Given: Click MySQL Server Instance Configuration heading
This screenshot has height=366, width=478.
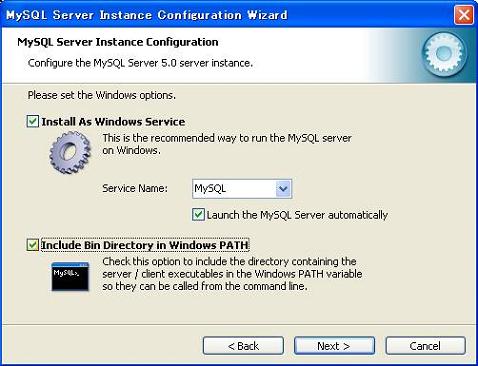Looking at the screenshot, I should tap(118, 42).
